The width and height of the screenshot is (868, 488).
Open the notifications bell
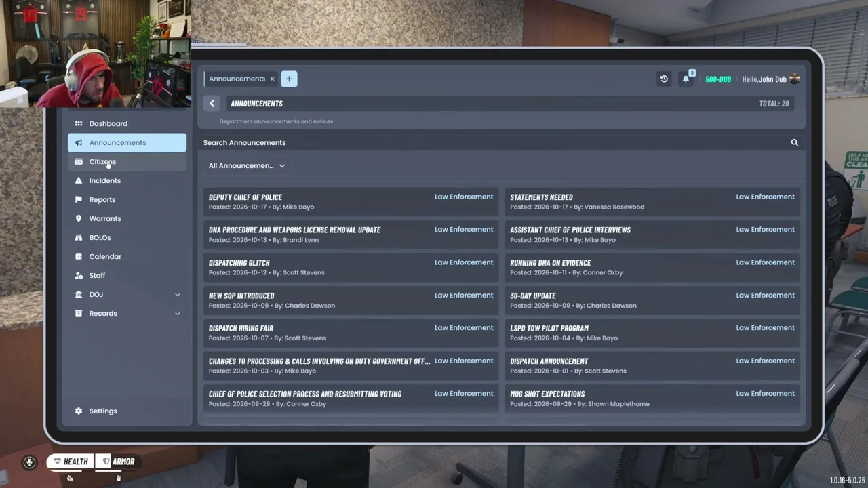pos(686,79)
